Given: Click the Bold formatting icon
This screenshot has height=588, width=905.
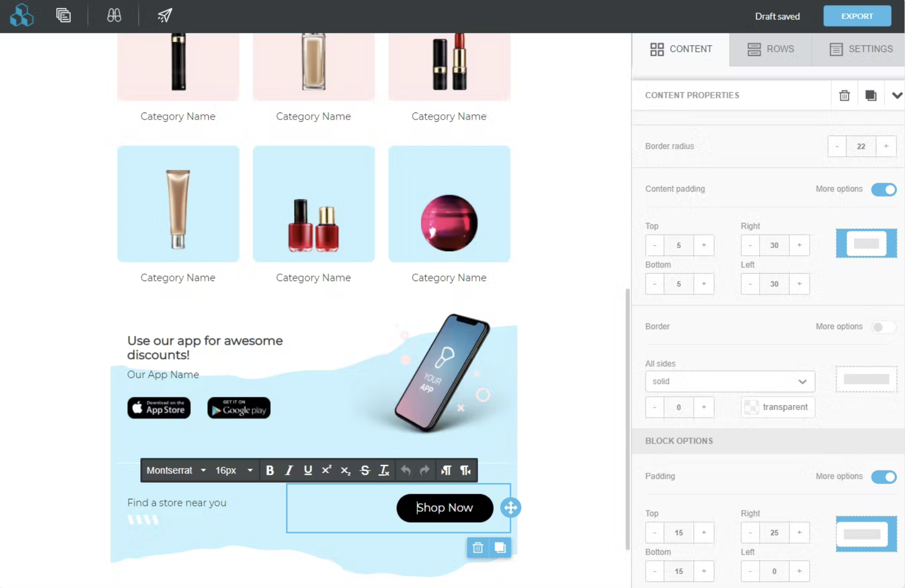Looking at the screenshot, I should pos(270,470).
